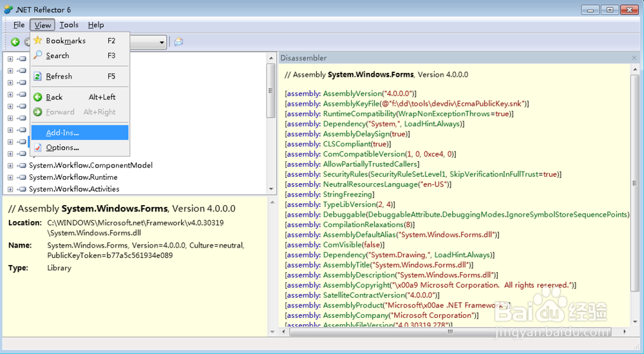644x354 pixels.
Task: Click the Debuggable attribute line
Action: (x=457, y=215)
